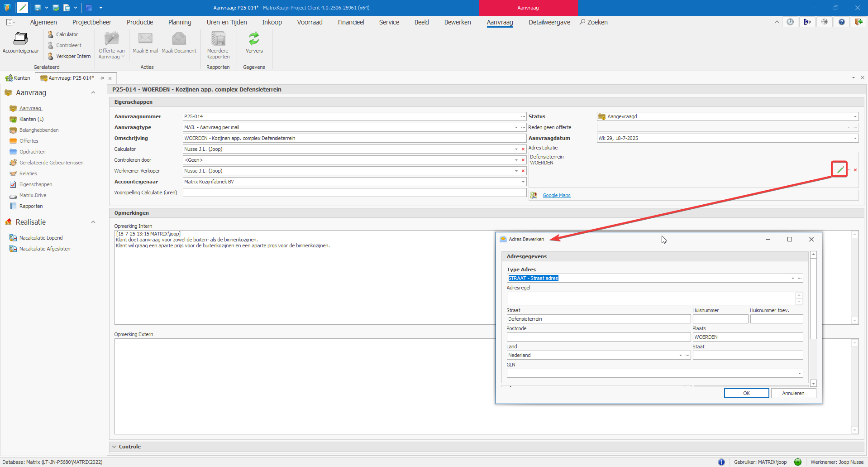The image size is (868, 467).
Task: Click Huisnummer input field
Action: click(720, 319)
